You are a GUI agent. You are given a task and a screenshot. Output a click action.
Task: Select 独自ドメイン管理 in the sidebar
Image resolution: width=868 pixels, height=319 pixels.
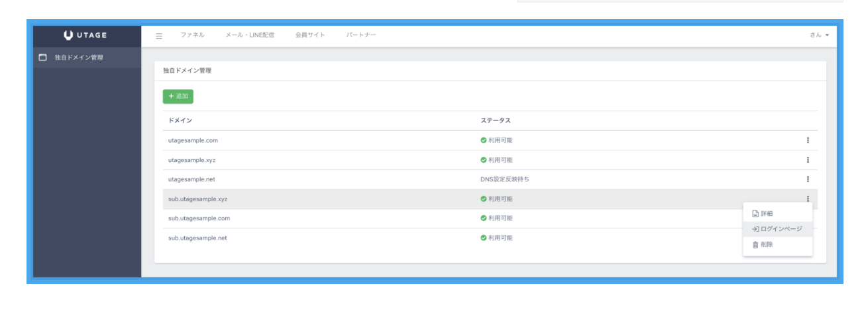79,58
